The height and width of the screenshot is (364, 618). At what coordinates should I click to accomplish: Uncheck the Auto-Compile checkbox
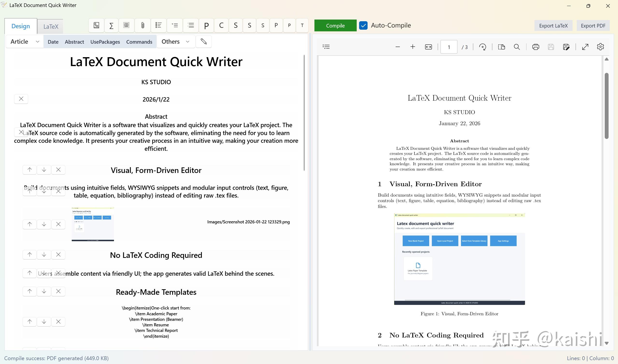coord(363,26)
